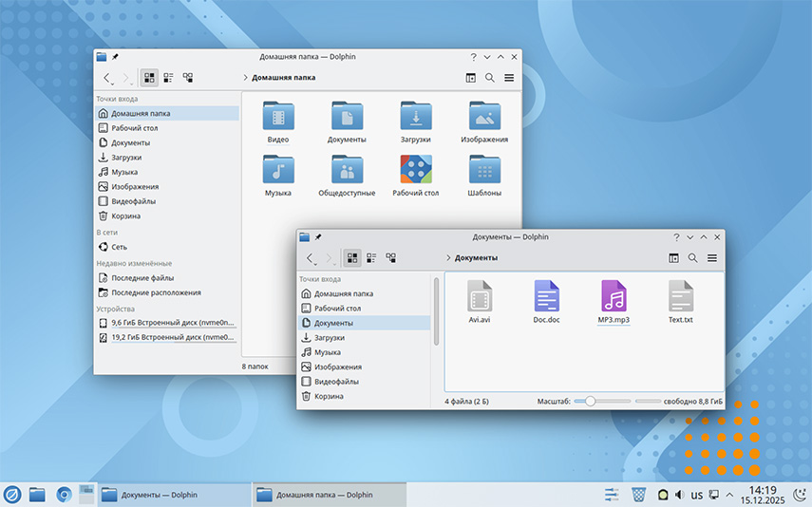Viewport: 812px width, 507px height.
Task: Toggle pin on Documents window title bar
Action: pyautogui.click(x=319, y=236)
